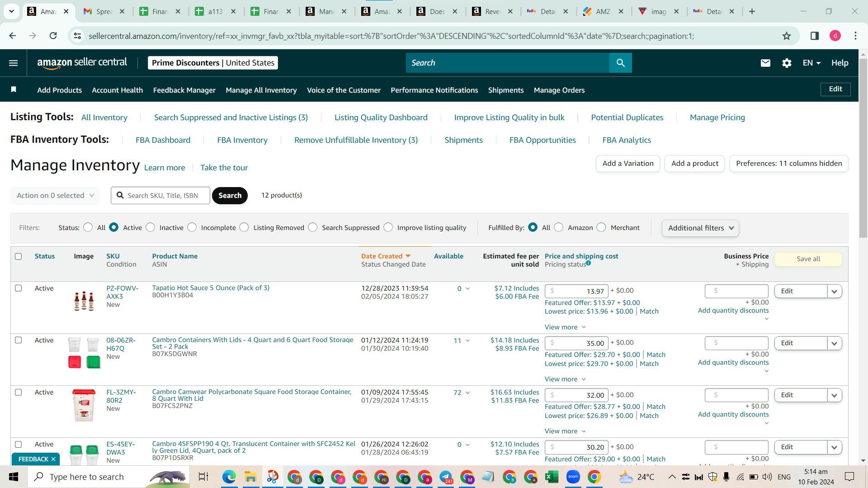Select the Incomplete status filter
This screenshot has height=488, width=868.
pyautogui.click(x=192, y=227)
